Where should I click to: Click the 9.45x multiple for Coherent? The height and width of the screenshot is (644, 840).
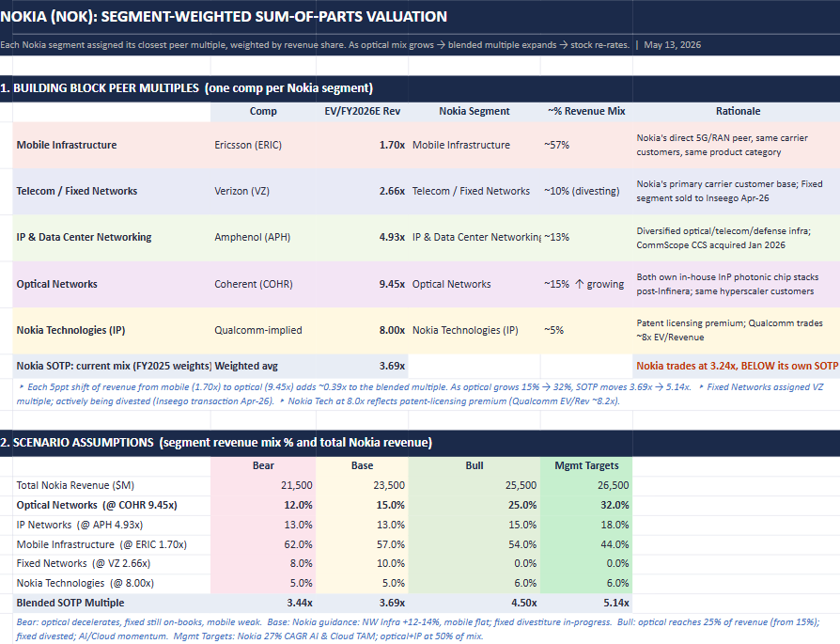click(392, 284)
